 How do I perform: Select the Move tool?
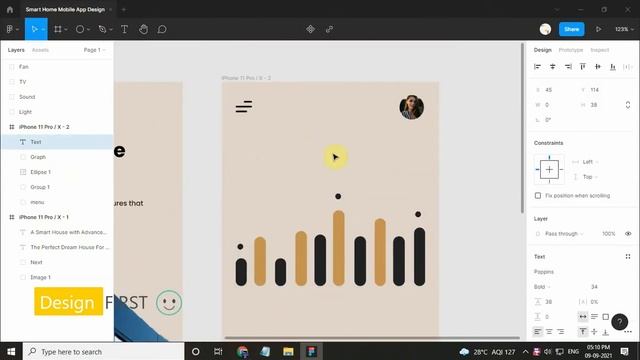point(34,29)
